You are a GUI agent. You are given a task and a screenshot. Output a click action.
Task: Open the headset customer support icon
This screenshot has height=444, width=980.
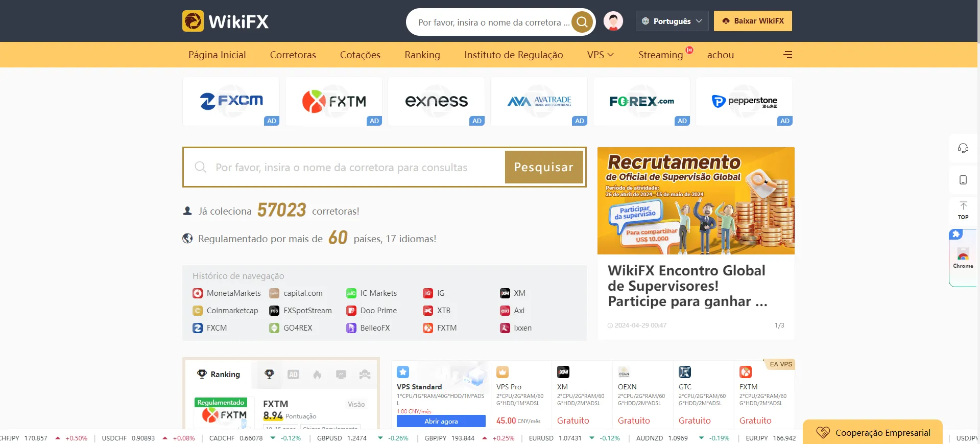(963, 148)
